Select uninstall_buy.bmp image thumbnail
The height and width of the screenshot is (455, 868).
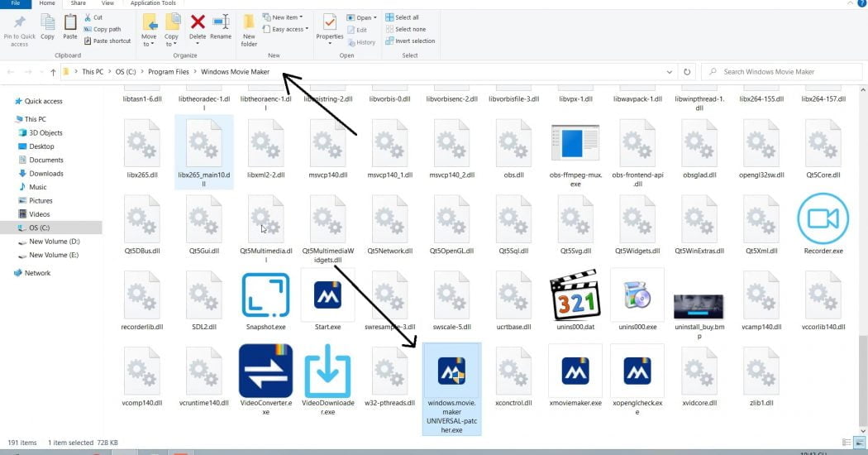(699, 306)
